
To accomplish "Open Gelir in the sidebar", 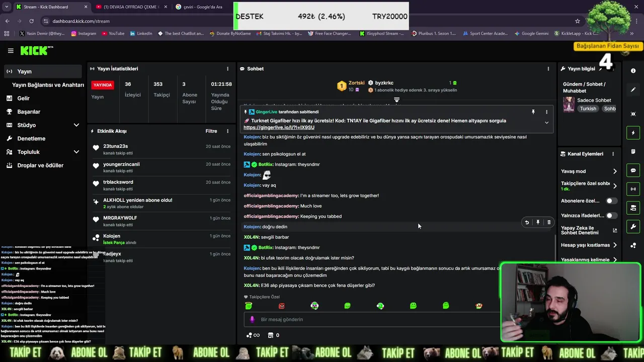I will point(23,99).
